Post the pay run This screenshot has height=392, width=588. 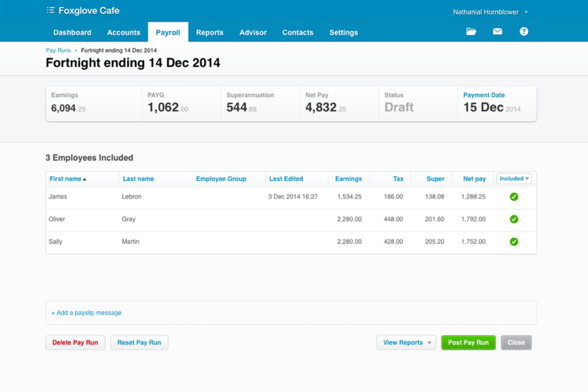pyautogui.click(x=468, y=342)
